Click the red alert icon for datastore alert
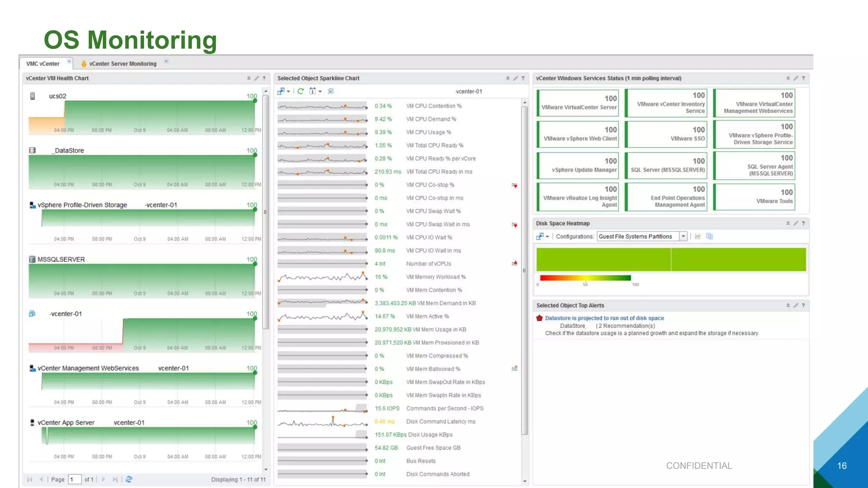868x488 pixels. (540, 318)
